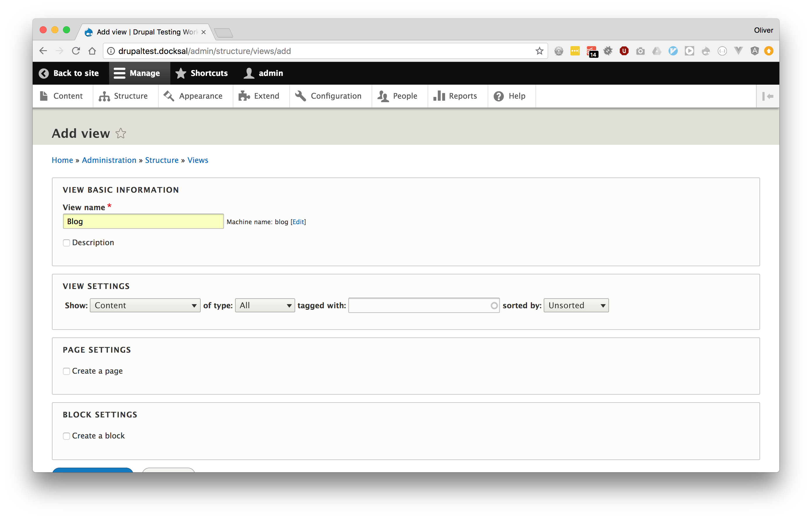The width and height of the screenshot is (812, 519).
Task: Add this page to shortcuts via star icon
Action: 121,133
